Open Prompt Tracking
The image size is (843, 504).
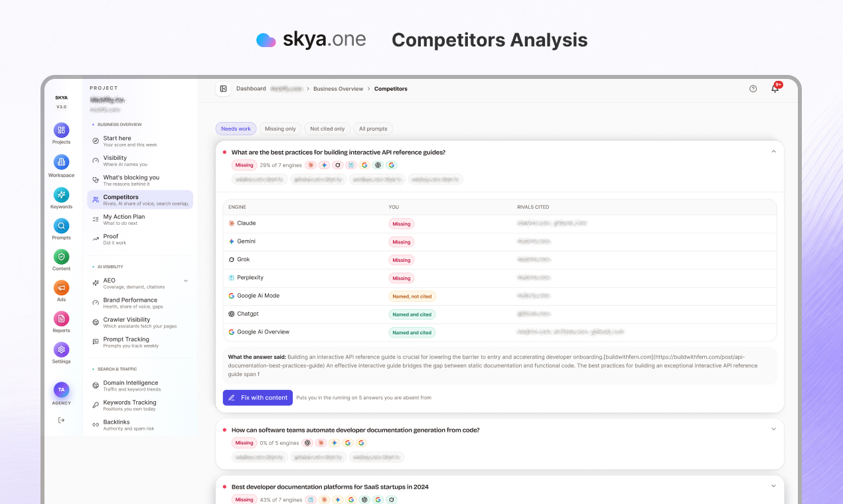140,342
